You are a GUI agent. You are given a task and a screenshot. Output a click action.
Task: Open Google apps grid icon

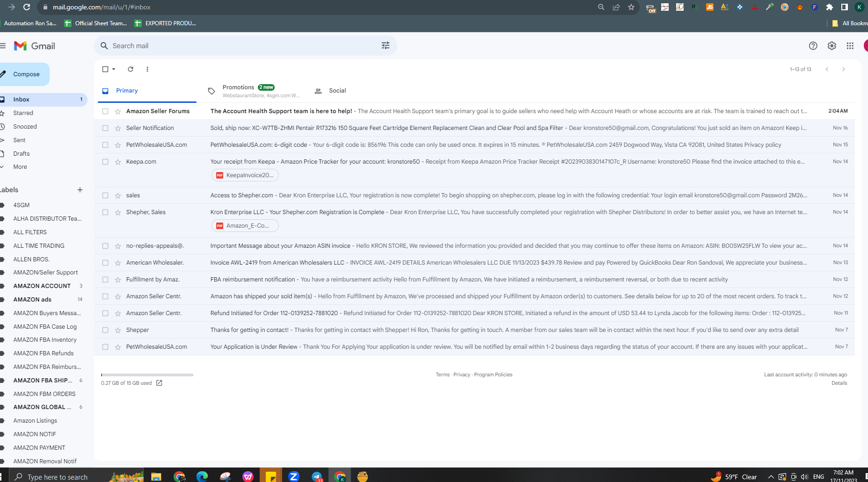(850, 46)
